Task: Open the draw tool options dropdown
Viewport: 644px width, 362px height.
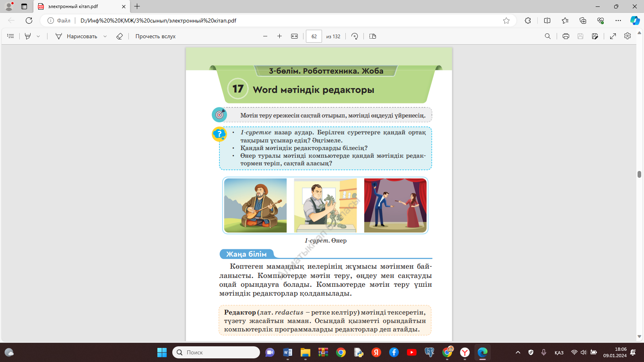Action: (x=105, y=36)
